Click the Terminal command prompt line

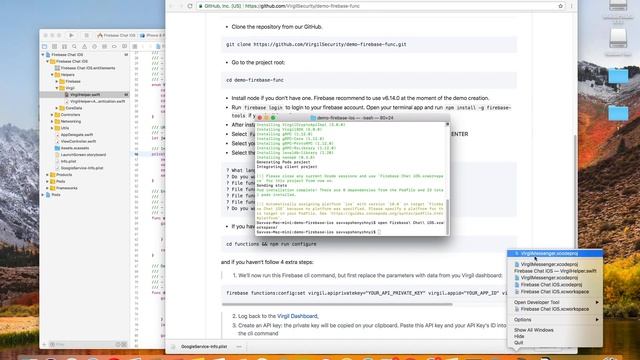pos(318,232)
